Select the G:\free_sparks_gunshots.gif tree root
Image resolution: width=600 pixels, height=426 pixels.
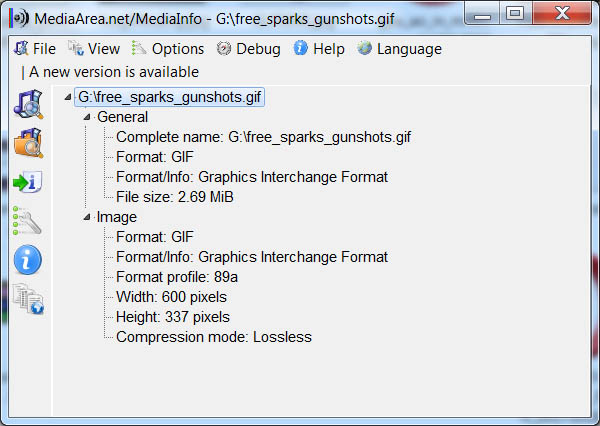click(170, 97)
